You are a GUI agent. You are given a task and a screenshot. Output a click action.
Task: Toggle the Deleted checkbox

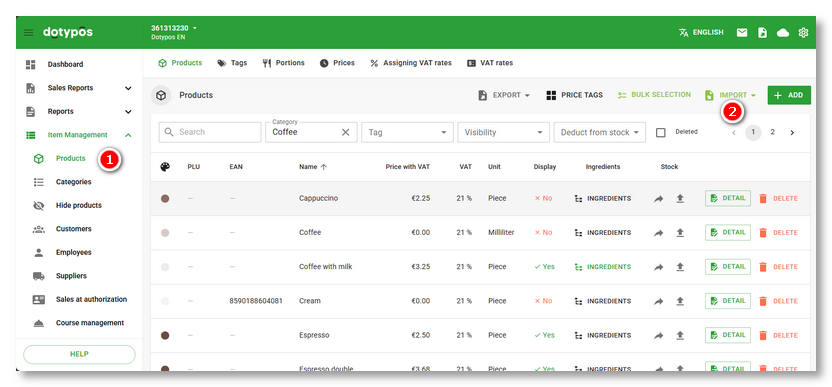tap(661, 133)
